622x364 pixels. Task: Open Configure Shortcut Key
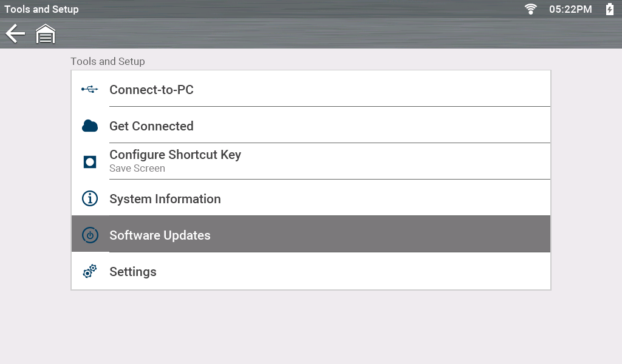click(175, 155)
